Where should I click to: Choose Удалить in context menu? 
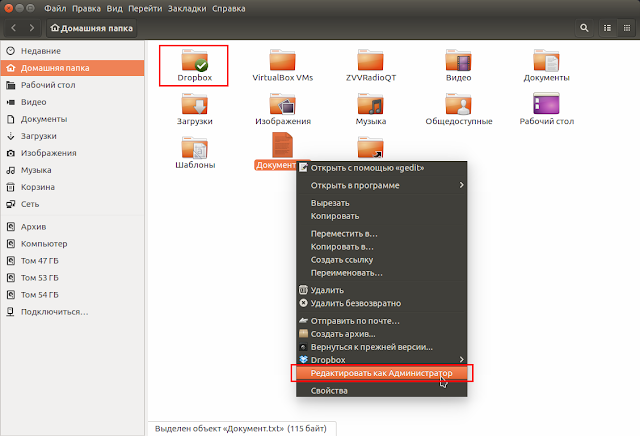382,290
